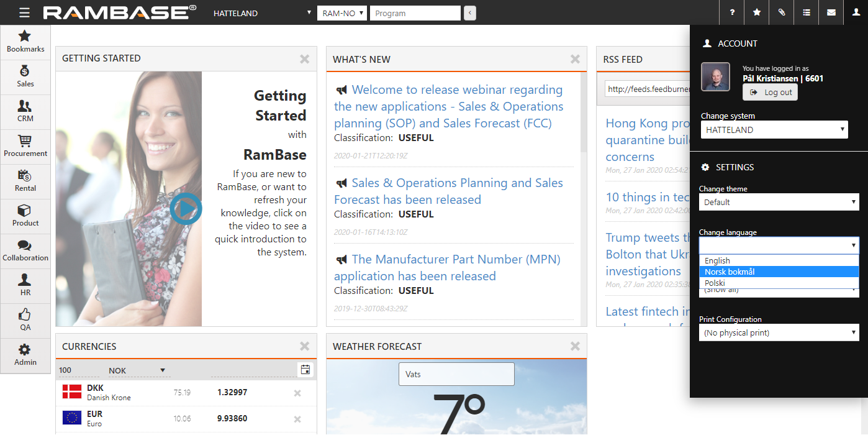Open the currency date calendar icon
The height and width of the screenshot is (435, 868).
pos(305,370)
